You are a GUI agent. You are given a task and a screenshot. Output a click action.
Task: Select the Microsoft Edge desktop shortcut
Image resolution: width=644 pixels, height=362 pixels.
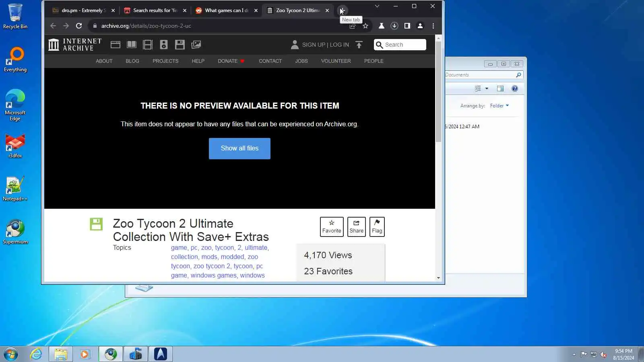point(15,105)
